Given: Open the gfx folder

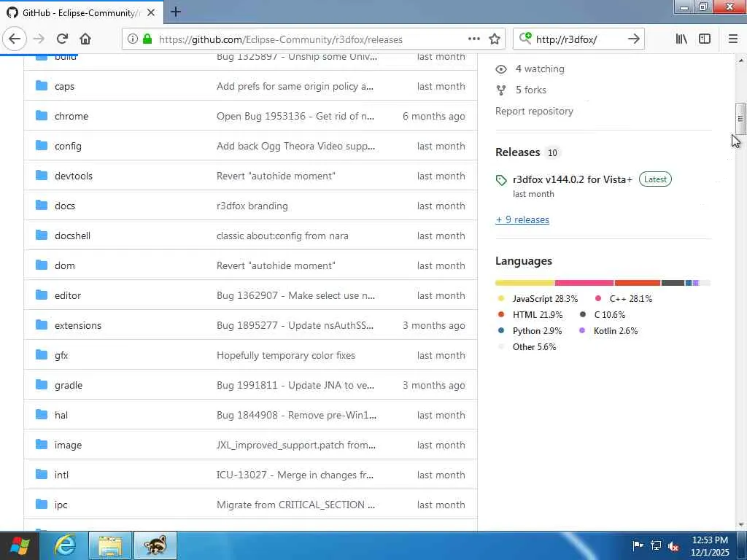Looking at the screenshot, I should [61, 355].
